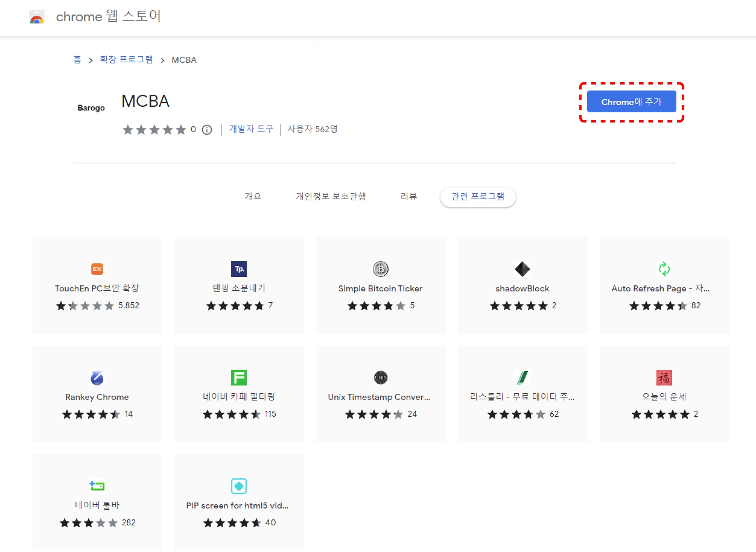756x552 pixels.
Task: Open the Simple Bitcoin Ticker coin icon
Action: 380,269
